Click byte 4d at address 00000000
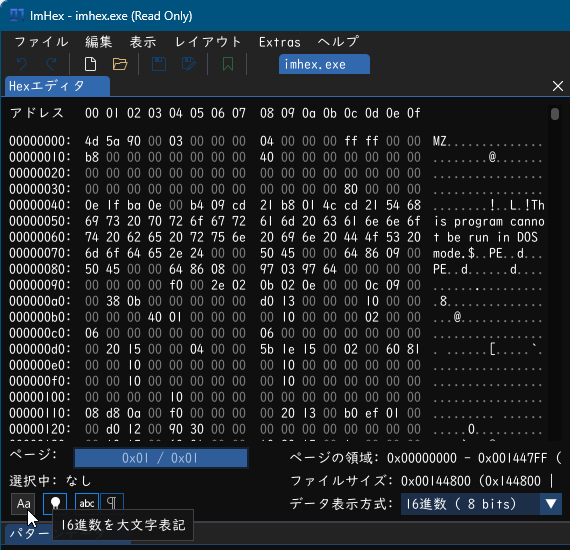 pos(92,141)
